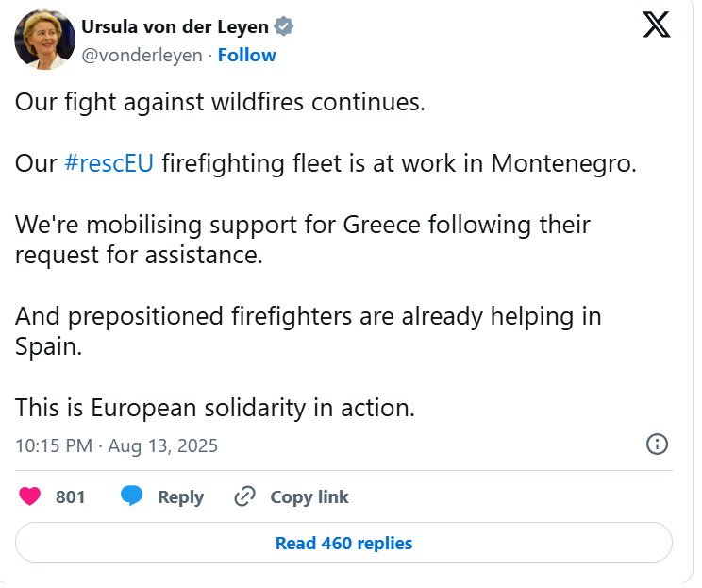Click the blue reply speech bubble icon
The width and height of the screenshot is (702, 588).
(x=132, y=496)
